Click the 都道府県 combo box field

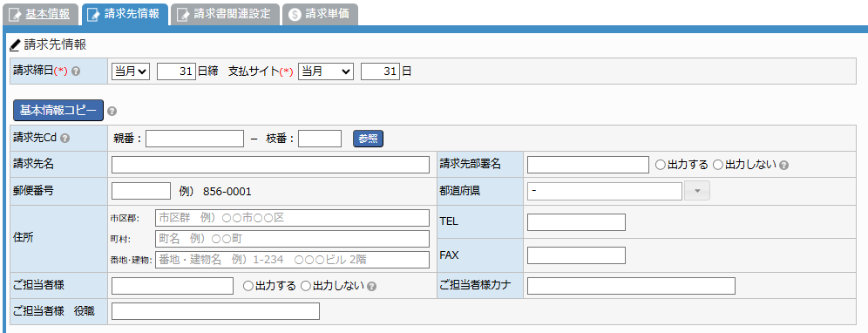(x=605, y=191)
